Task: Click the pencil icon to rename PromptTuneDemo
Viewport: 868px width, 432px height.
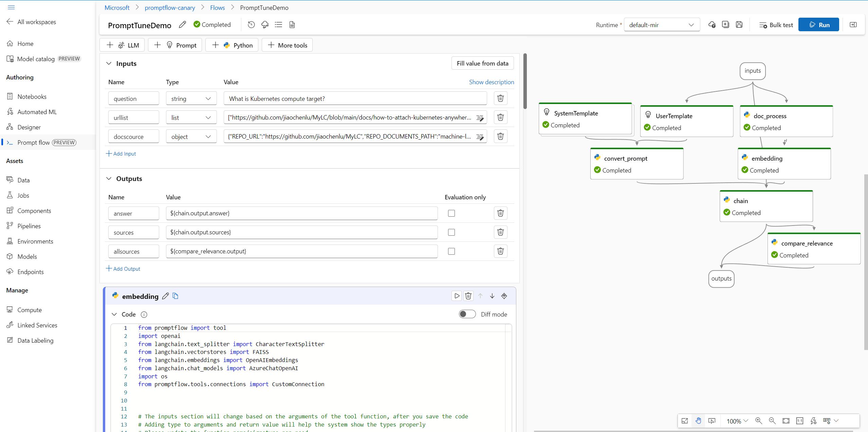Action: coord(183,24)
